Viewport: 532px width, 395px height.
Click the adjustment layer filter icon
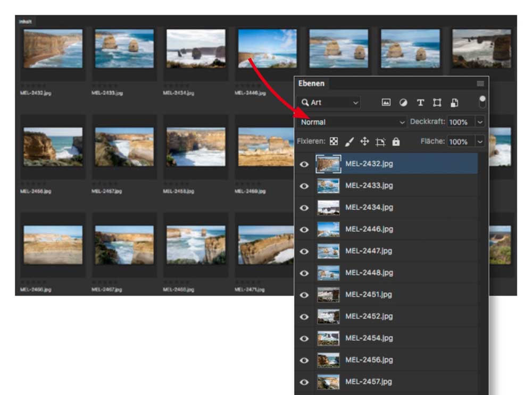coord(403,103)
